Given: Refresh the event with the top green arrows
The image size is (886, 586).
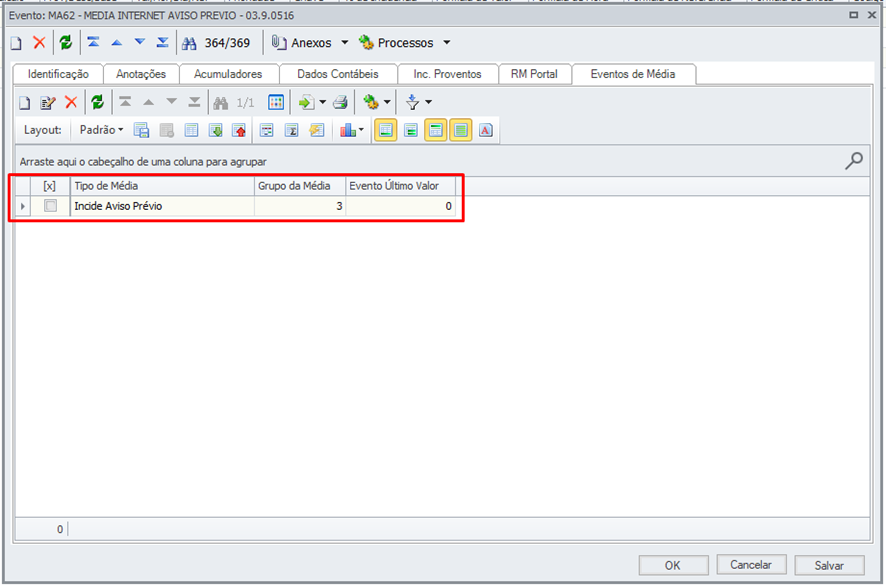Looking at the screenshot, I should (x=66, y=42).
